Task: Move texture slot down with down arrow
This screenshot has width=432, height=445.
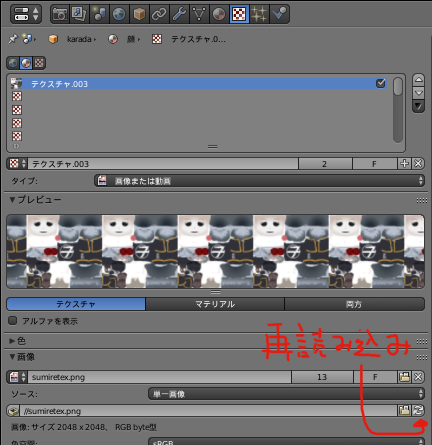Action: pyautogui.click(x=419, y=93)
